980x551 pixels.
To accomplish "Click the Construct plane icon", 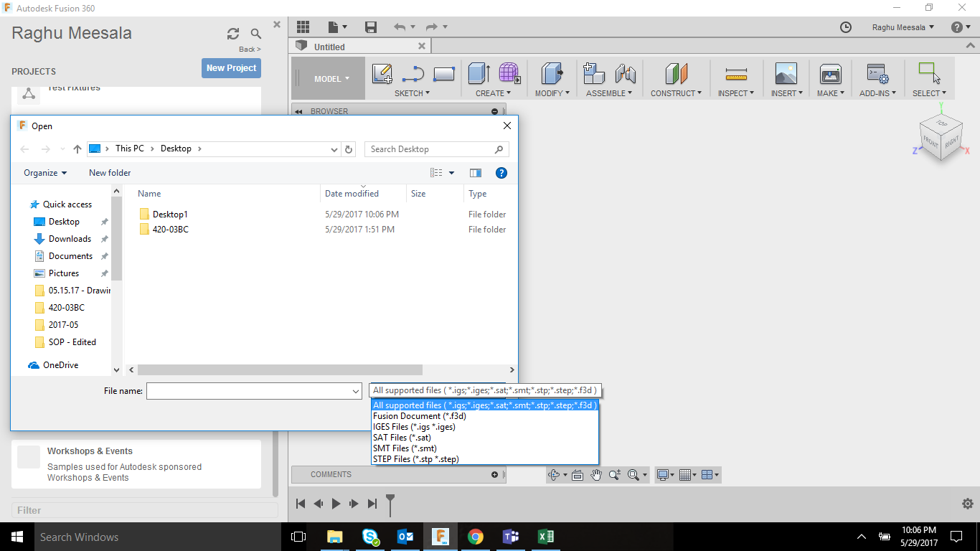I will click(x=677, y=73).
